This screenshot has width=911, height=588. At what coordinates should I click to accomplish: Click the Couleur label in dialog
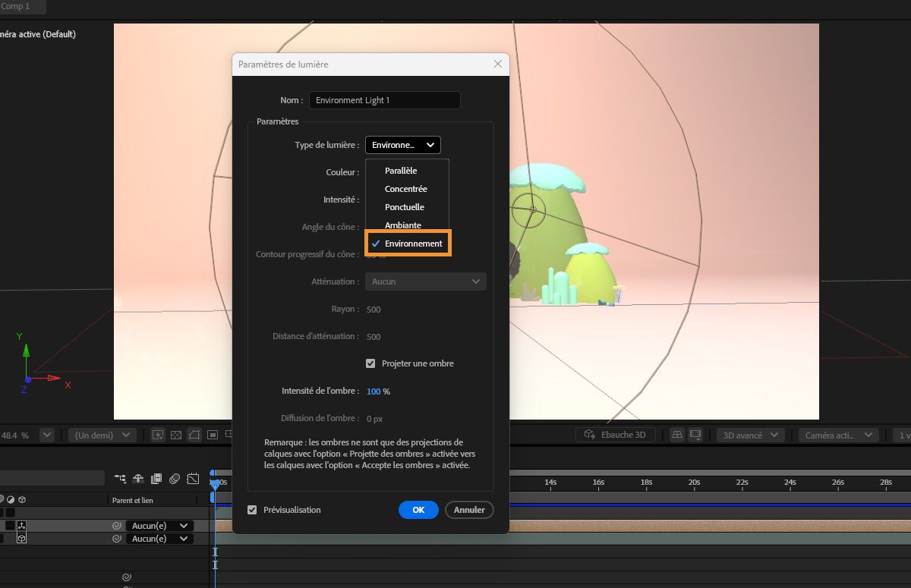coord(342,172)
